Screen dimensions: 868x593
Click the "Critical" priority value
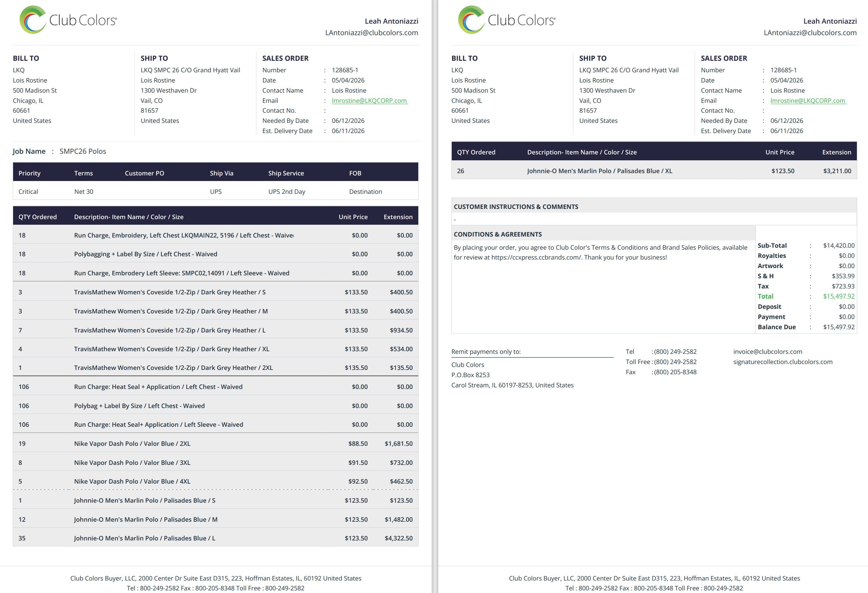(x=28, y=192)
